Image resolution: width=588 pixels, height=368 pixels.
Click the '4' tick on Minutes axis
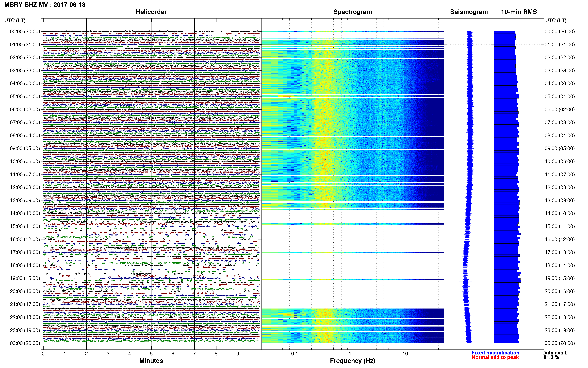click(130, 354)
